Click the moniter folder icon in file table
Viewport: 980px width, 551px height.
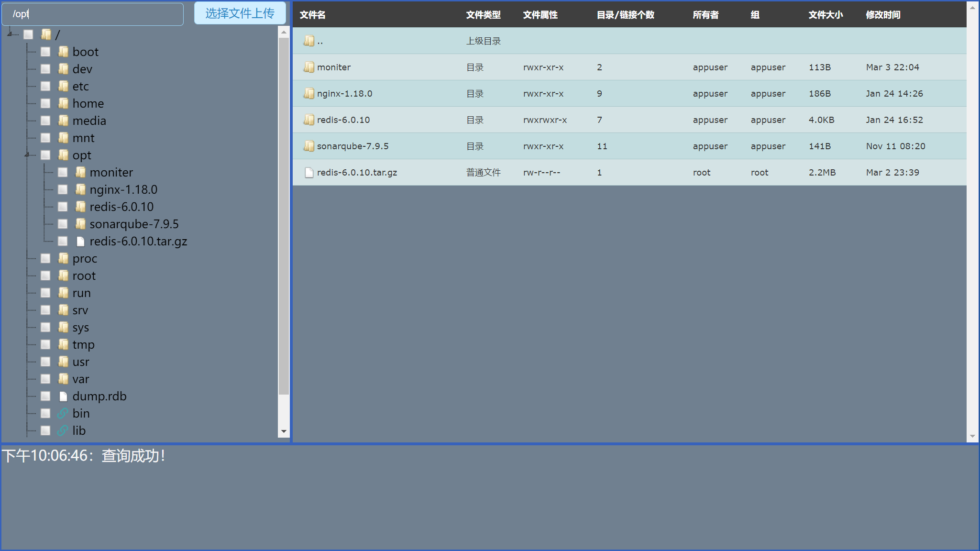pyautogui.click(x=309, y=67)
